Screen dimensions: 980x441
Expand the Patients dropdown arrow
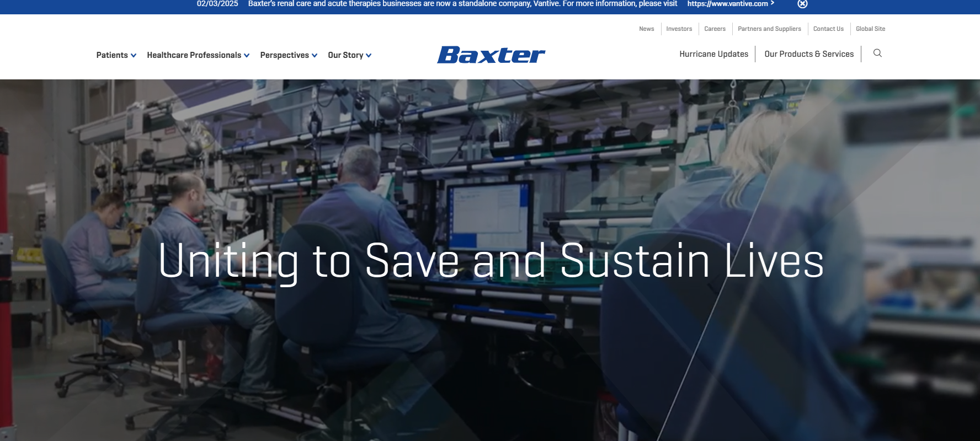(134, 56)
